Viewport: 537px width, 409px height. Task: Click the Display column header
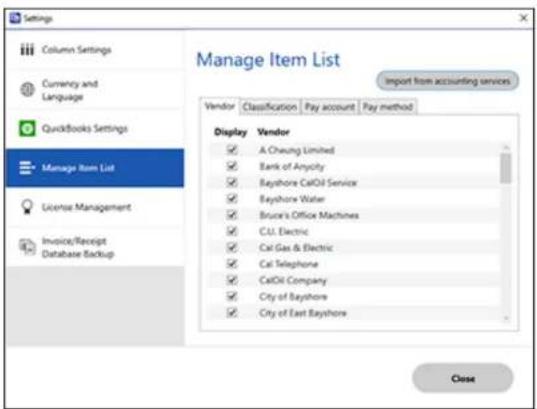tap(230, 132)
